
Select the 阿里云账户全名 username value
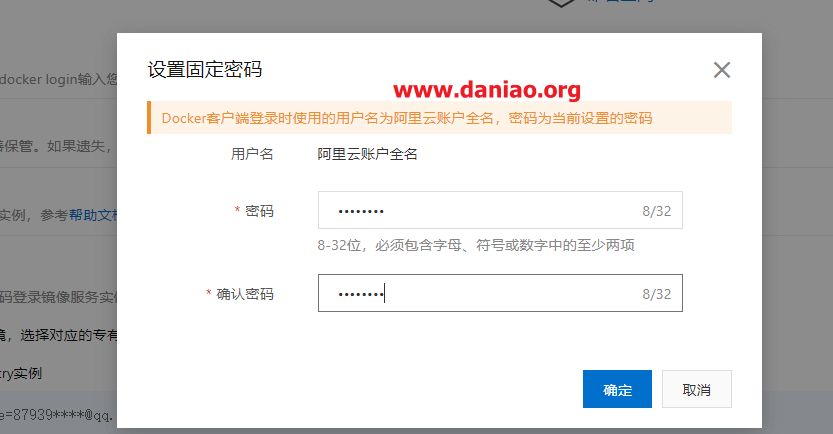[367, 154]
